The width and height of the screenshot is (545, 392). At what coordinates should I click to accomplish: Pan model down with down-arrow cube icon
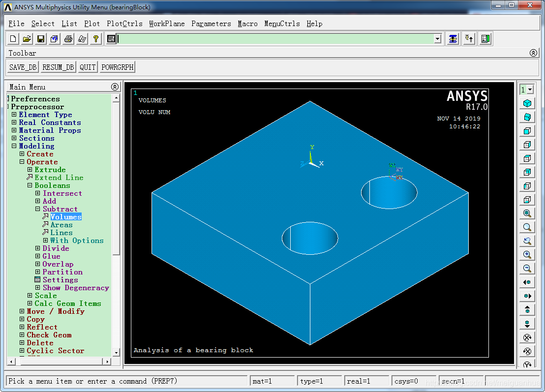tap(527, 324)
